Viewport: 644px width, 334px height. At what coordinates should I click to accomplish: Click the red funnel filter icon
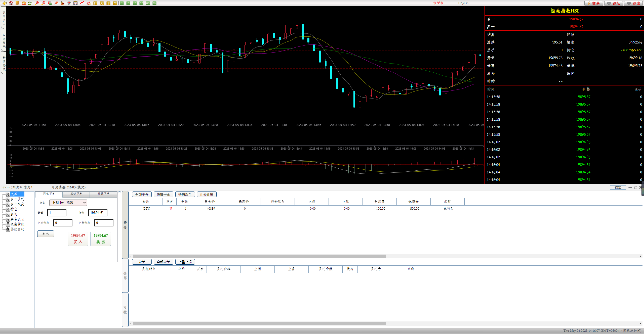click(69, 3)
